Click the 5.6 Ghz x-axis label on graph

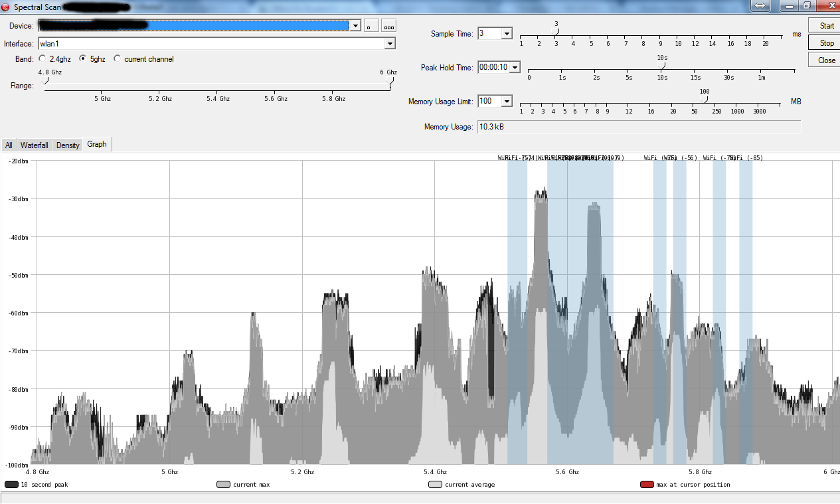tap(567, 472)
